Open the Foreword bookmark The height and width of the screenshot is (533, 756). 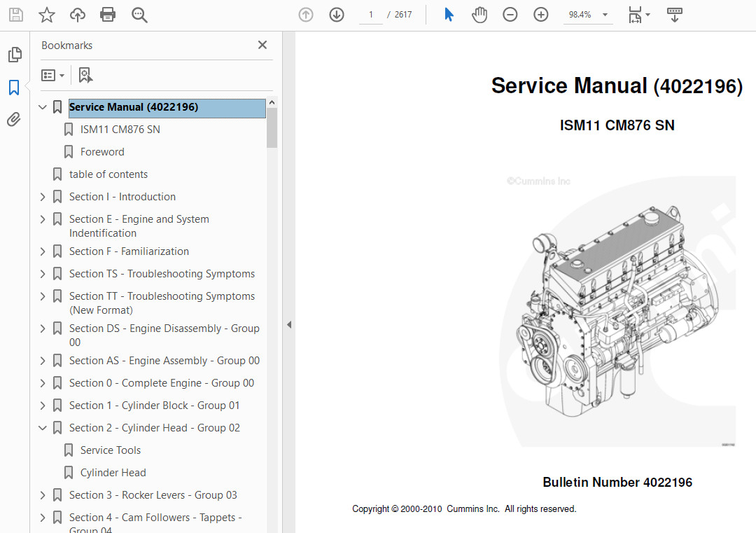(x=102, y=152)
